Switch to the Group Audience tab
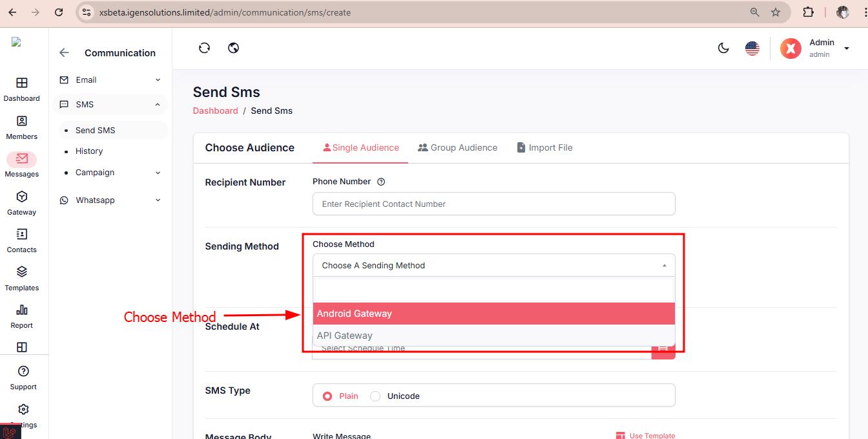Screen dimensions: 868x439 pos(457,147)
